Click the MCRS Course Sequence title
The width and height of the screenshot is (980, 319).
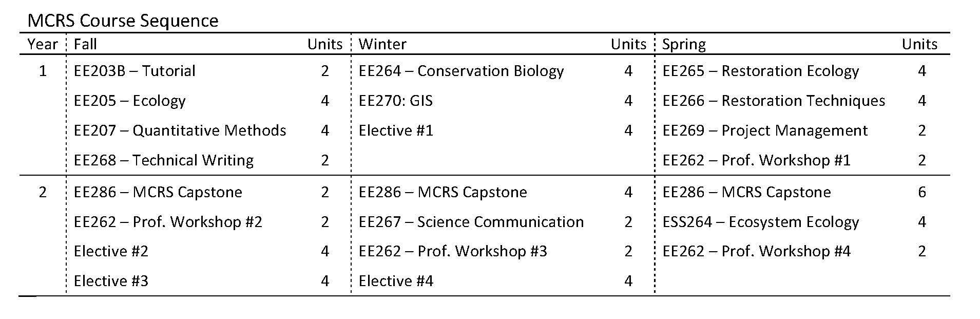pos(123,21)
